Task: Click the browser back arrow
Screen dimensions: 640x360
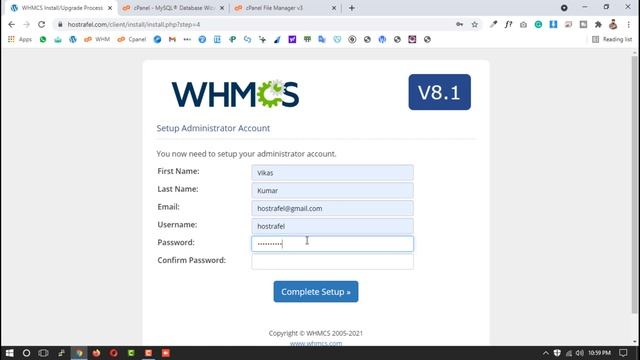Action: (11, 24)
